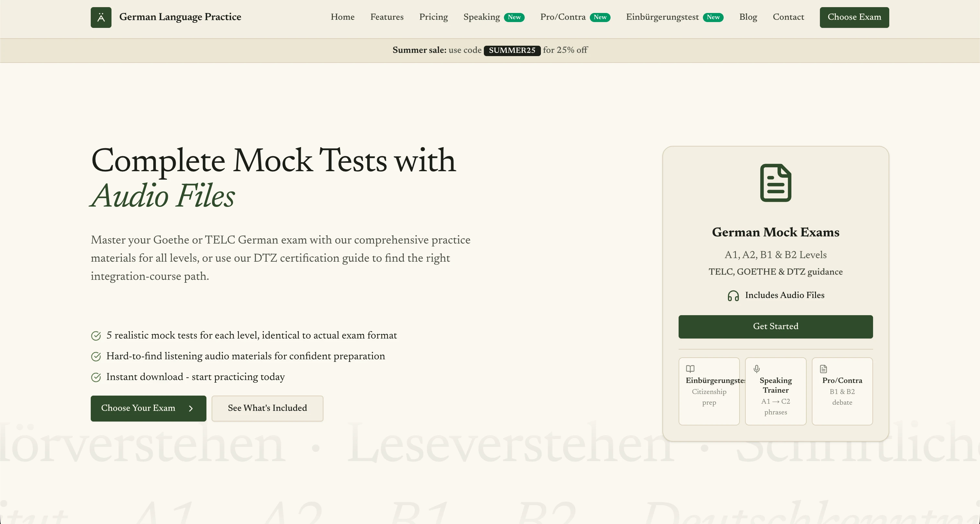Click the New badge next to Pro/Contra
Viewport: 980px width, 524px height.
[600, 17]
